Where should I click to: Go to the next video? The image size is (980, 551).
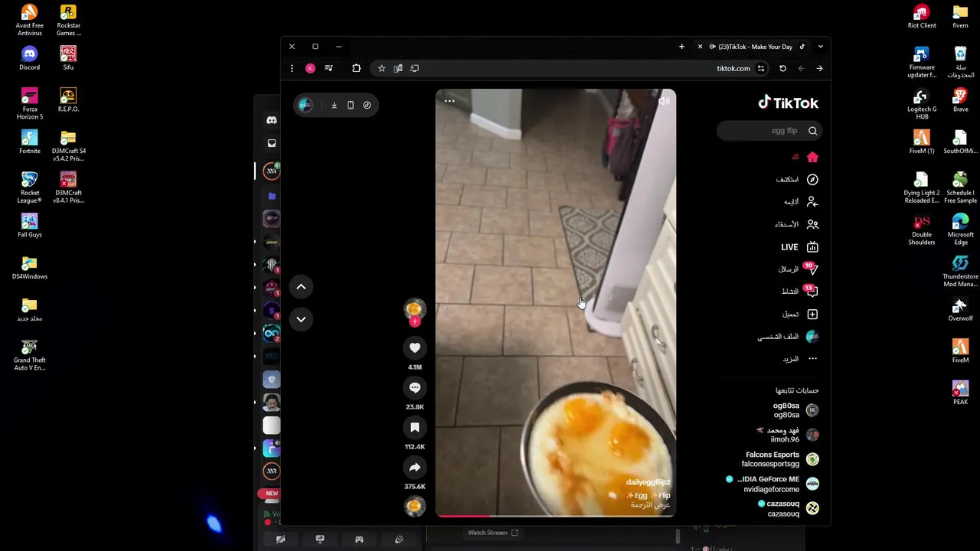[301, 319]
